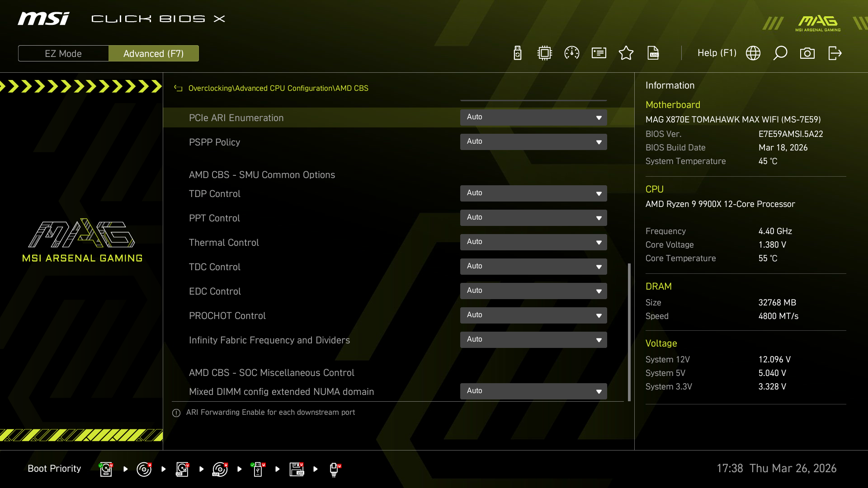Select the hard disk boot device icon
The height and width of the screenshot is (488, 868).
(105, 469)
